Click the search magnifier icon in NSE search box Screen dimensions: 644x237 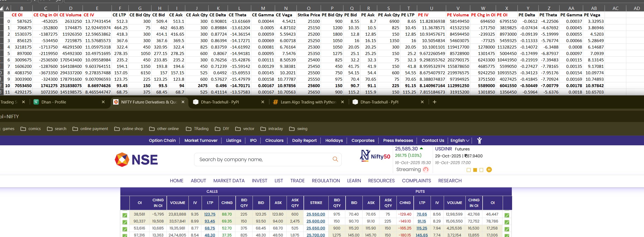[335, 159]
